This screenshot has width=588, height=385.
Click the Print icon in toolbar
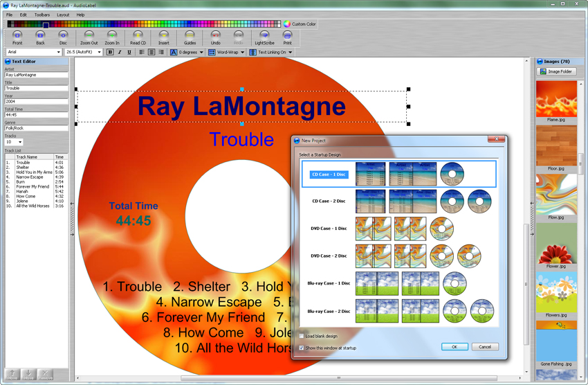287,36
